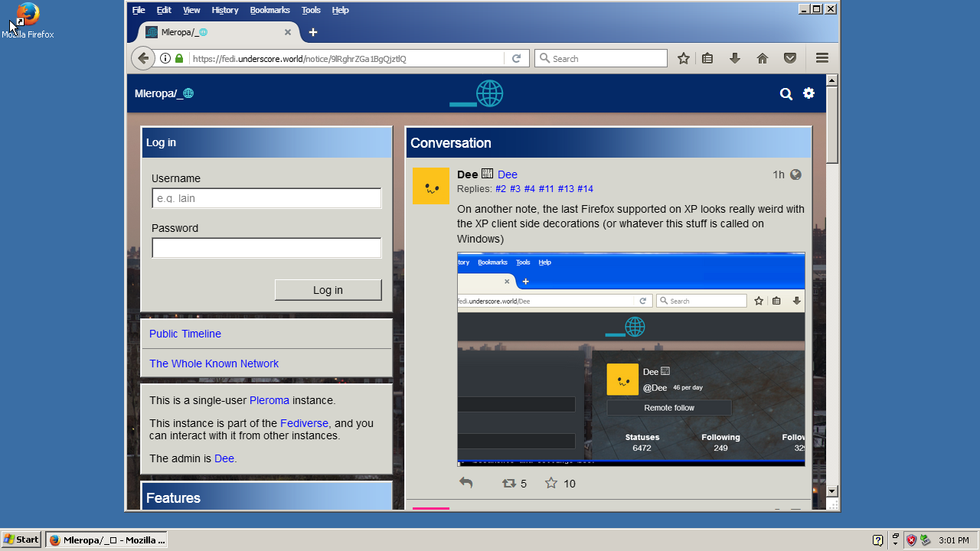The height and width of the screenshot is (551, 980).
Task: Open the History menu
Action: [225, 10]
